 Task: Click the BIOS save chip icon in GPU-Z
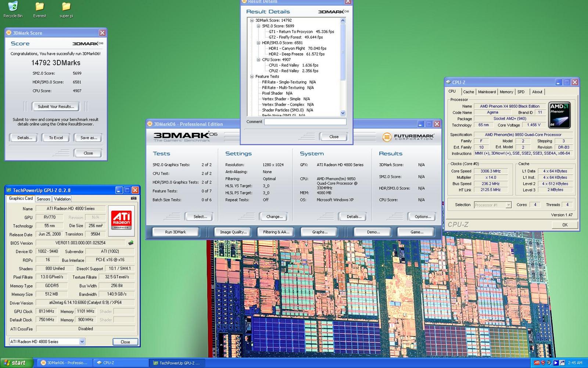pos(130,243)
